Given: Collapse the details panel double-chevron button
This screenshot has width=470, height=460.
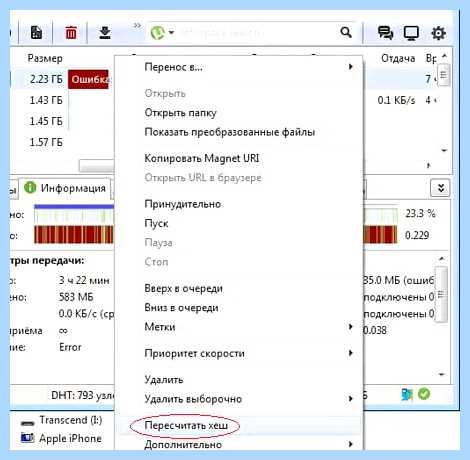Looking at the screenshot, I should click(x=440, y=188).
